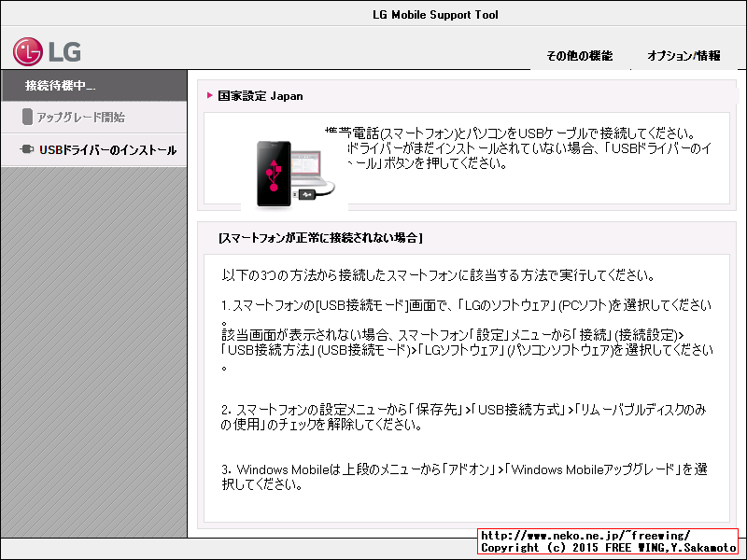Click instruction 2 about 保存先 settings

pos(463,416)
